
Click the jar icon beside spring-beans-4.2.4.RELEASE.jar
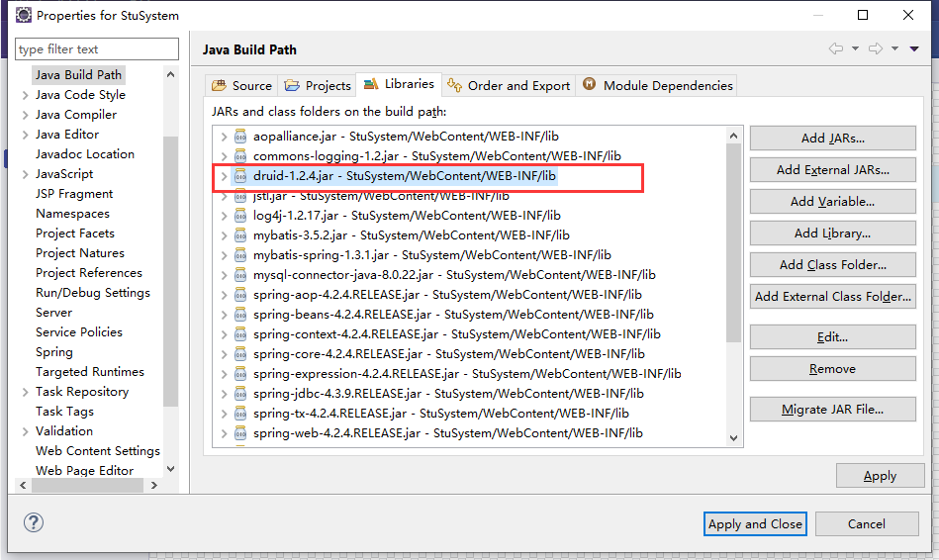240,315
